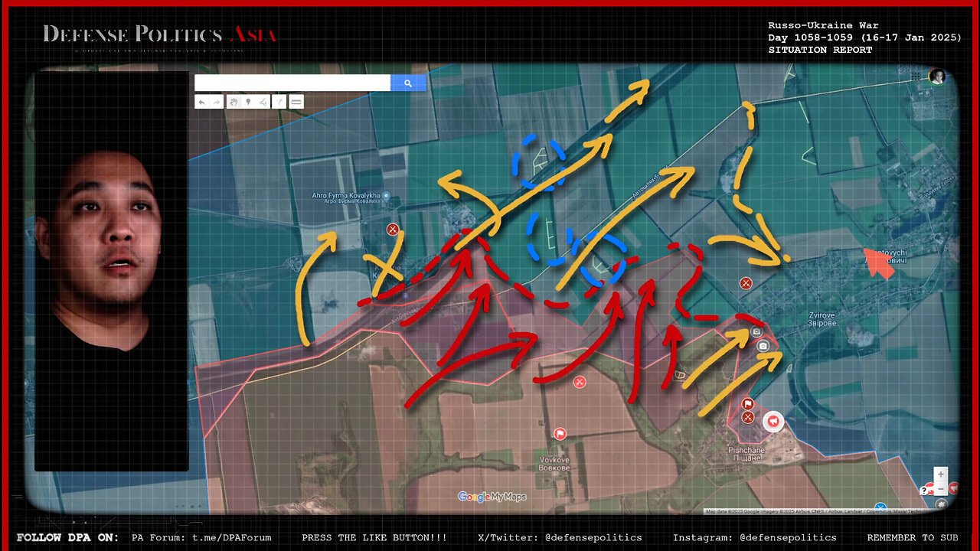The image size is (980, 551).
Task: Zoom out with the minus button
Action: click(x=941, y=487)
